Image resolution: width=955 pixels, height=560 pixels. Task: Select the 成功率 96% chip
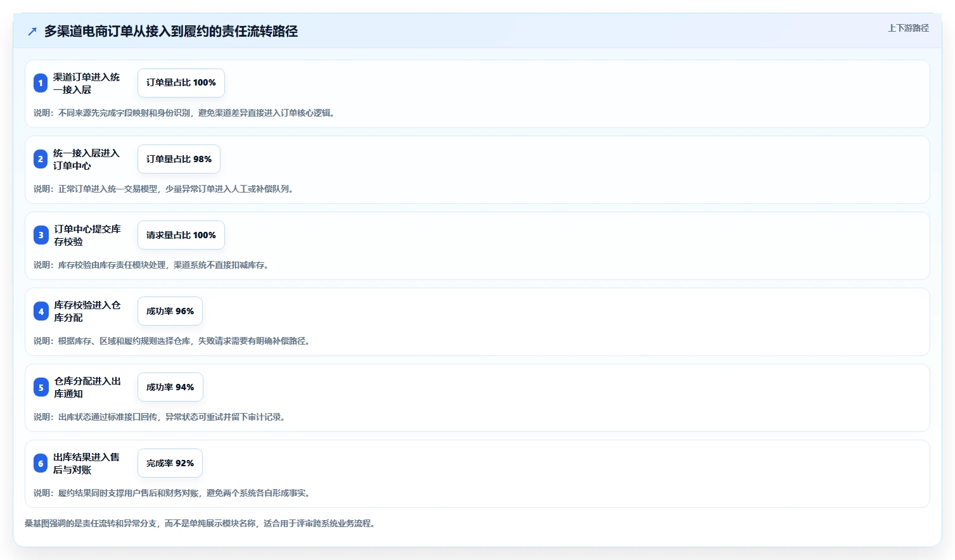click(170, 311)
